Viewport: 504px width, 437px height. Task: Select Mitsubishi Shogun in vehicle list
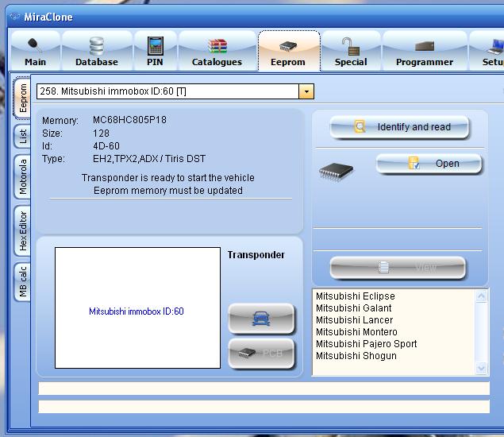tap(356, 356)
